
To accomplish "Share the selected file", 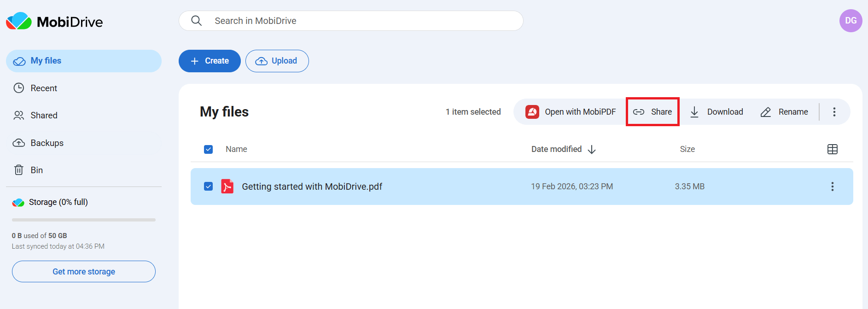I will click(x=652, y=112).
